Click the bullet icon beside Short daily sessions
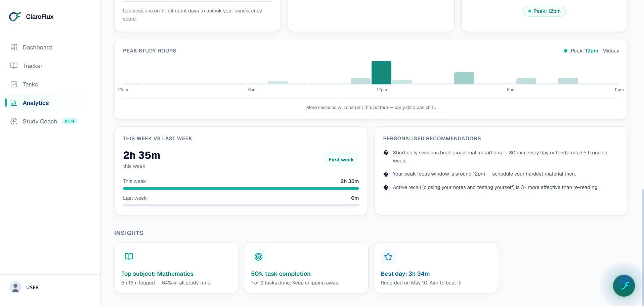Image resolution: width=644 pixels, height=306 pixels. tap(386, 153)
